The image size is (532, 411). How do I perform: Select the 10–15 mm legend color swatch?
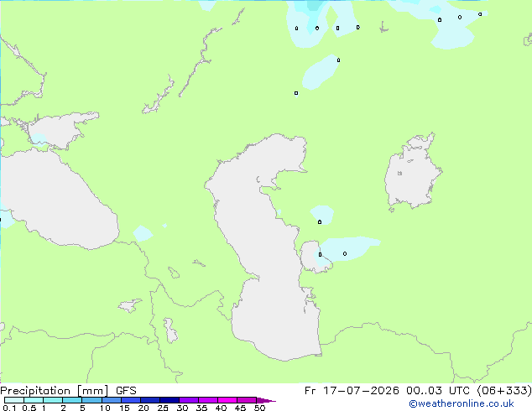(x=112, y=400)
